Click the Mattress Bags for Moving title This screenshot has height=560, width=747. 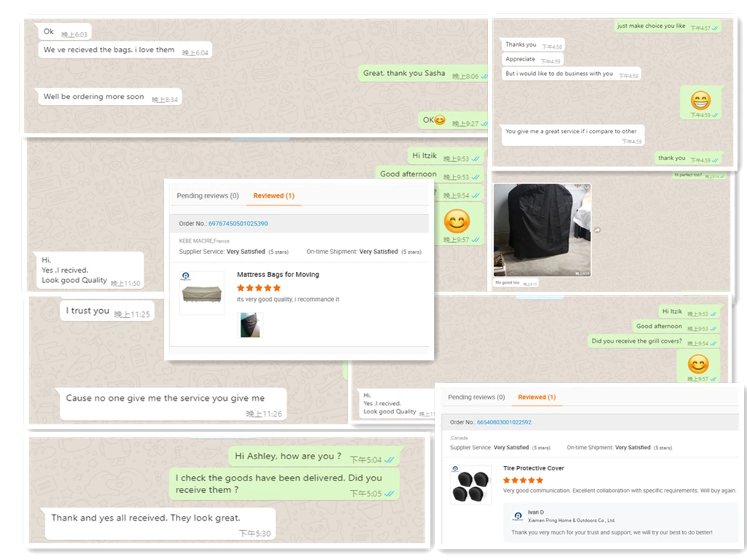point(278,275)
